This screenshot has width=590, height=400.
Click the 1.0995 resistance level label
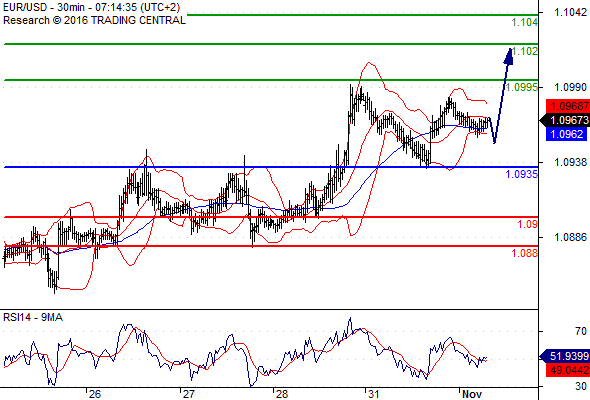[522, 87]
